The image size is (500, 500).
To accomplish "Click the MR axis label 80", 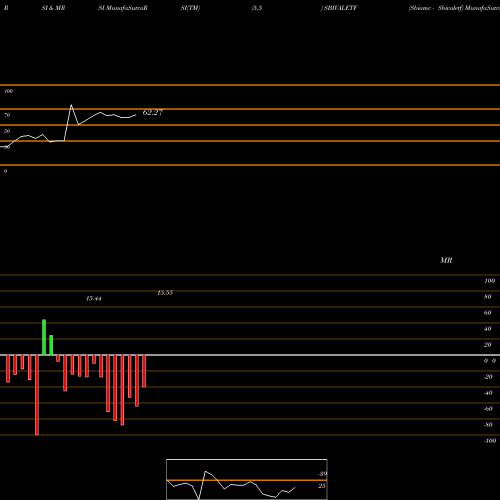I will (488, 297).
